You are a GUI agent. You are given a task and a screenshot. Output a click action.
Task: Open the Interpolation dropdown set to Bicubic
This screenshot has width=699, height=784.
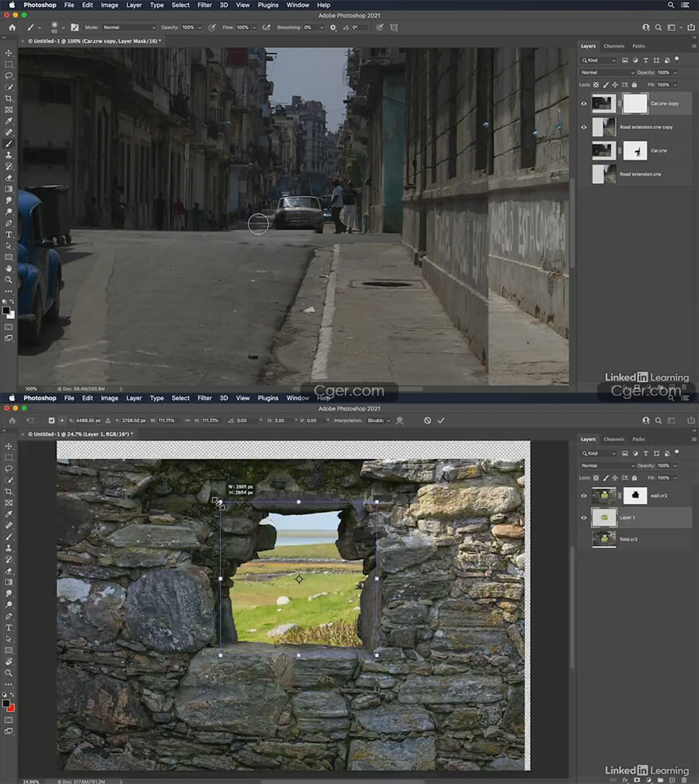coord(379,420)
